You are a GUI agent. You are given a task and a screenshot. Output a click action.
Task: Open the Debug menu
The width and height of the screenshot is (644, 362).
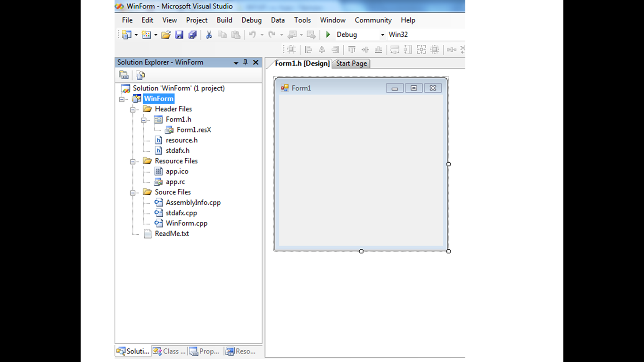click(252, 20)
